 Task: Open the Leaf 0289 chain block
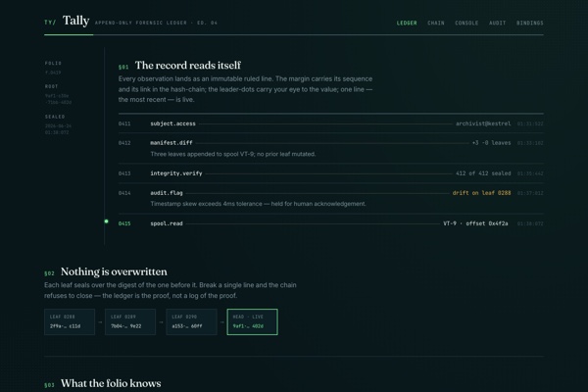130,321
